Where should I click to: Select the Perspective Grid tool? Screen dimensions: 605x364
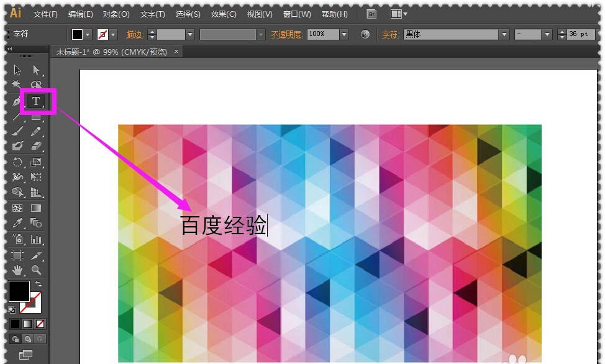point(36,192)
